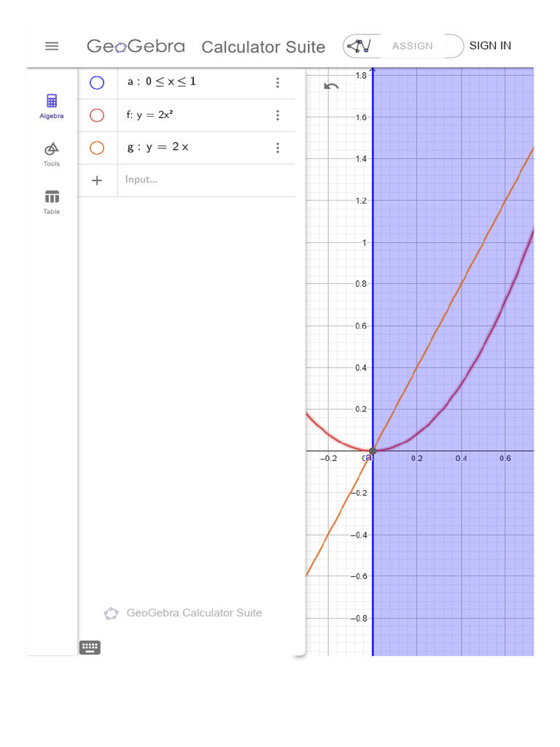Click the origin intersection point on graph
The image size is (560, 747).
(373, 450)
